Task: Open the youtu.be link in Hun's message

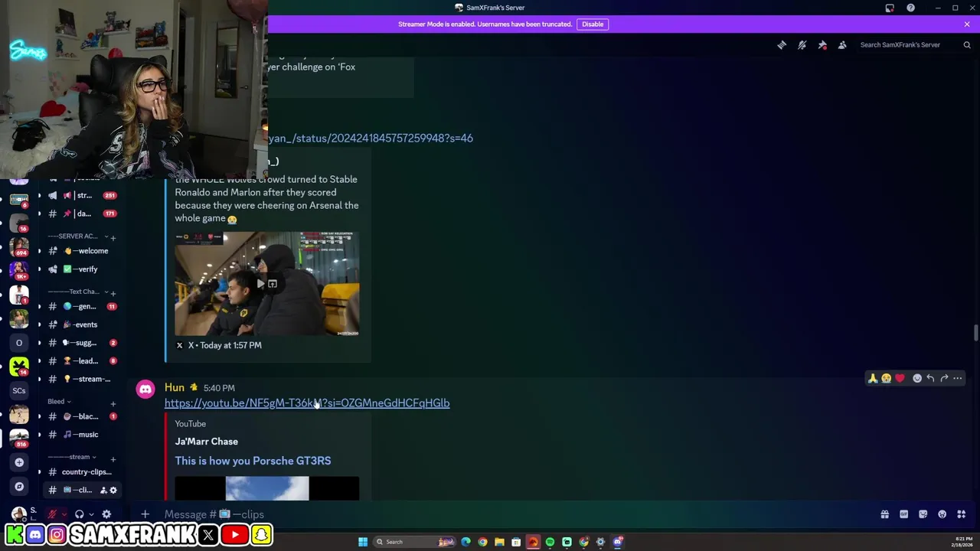Action: pyautogui.click(x=307, y=403)
